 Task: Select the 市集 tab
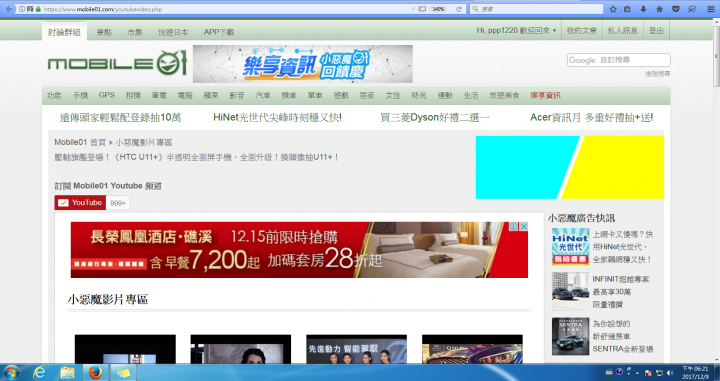135,32
